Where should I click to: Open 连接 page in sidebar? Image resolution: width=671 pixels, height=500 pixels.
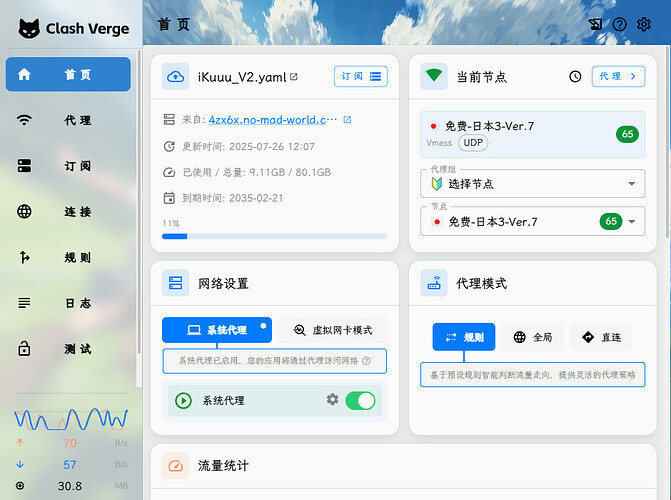tap(68, 211)
